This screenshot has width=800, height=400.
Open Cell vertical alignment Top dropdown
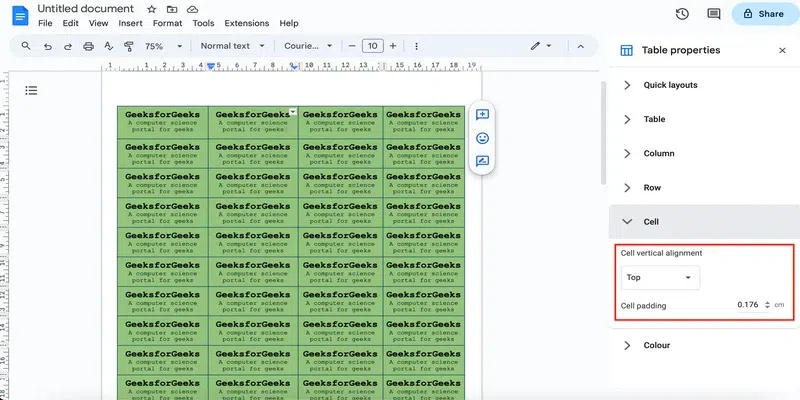[x=660, y=278]
